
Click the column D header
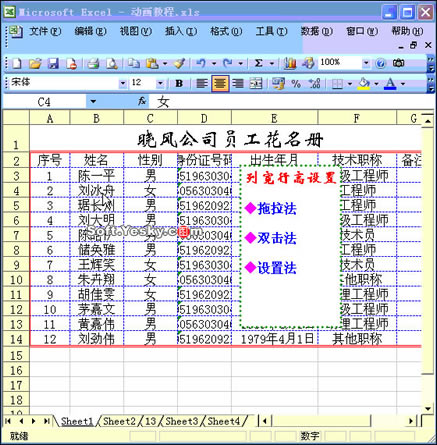(204, 118)
